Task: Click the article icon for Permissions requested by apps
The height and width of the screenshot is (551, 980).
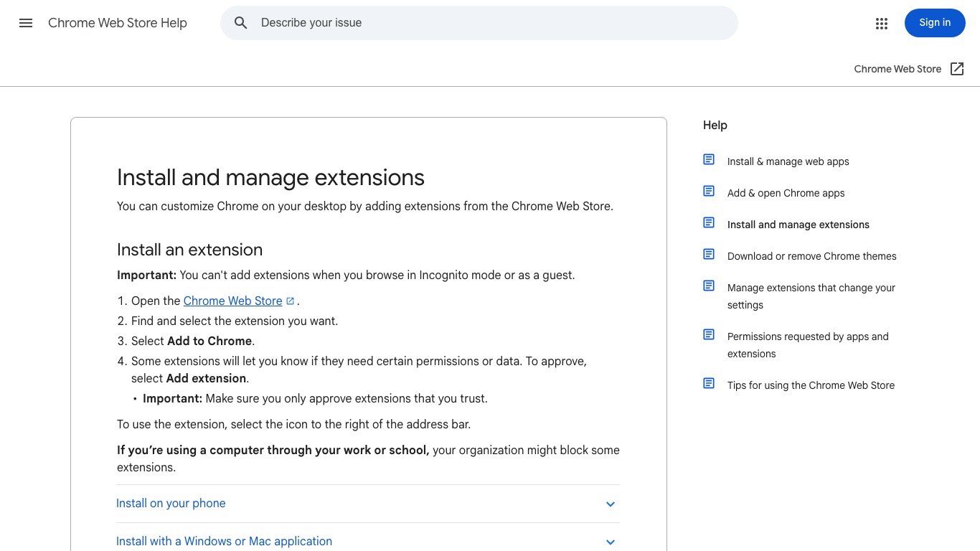Action: [709, 334]
